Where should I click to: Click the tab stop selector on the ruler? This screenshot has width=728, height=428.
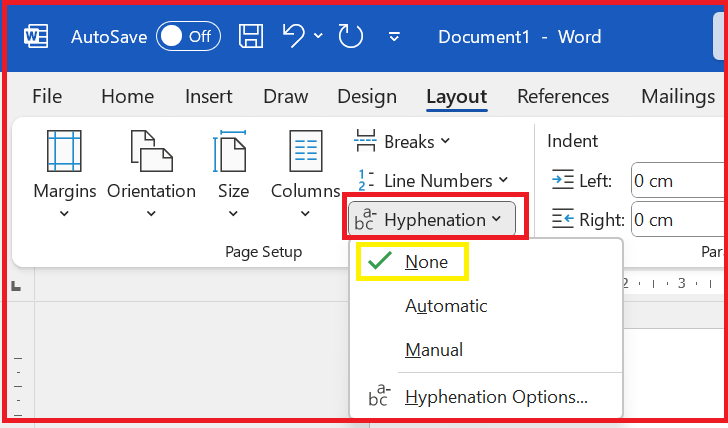point(17,287)
